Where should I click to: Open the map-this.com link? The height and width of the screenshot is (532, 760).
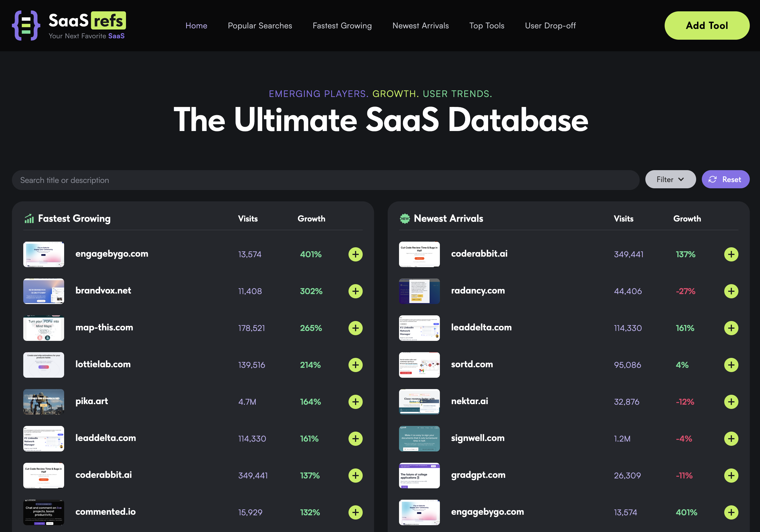pyautogui.click(x=104, y=328)
